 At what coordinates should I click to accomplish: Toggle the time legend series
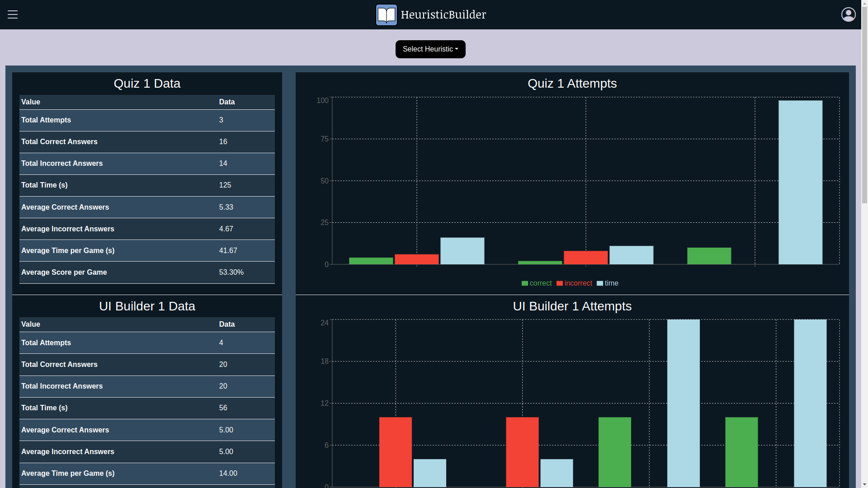pos(611,283)
